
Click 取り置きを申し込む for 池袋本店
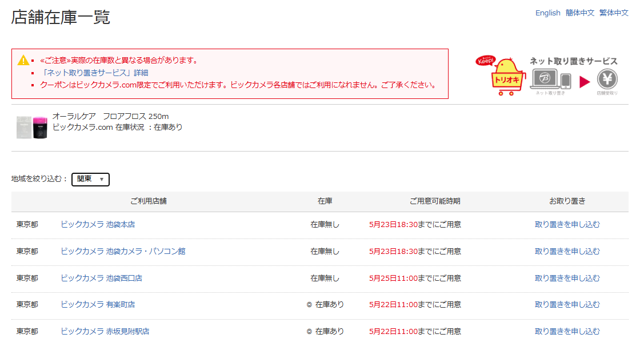point(567,224)
